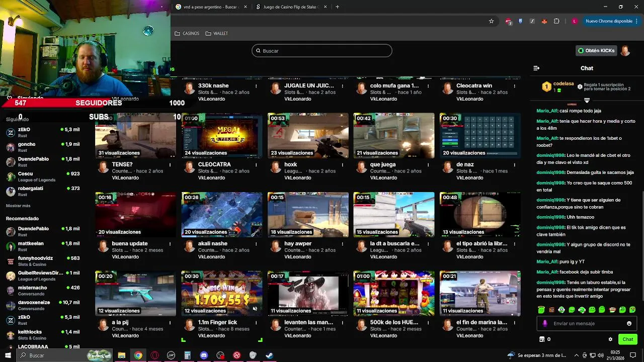Open Chrome profile L avatar
Viewport: 644px width, 362px height.
point(574,21)
